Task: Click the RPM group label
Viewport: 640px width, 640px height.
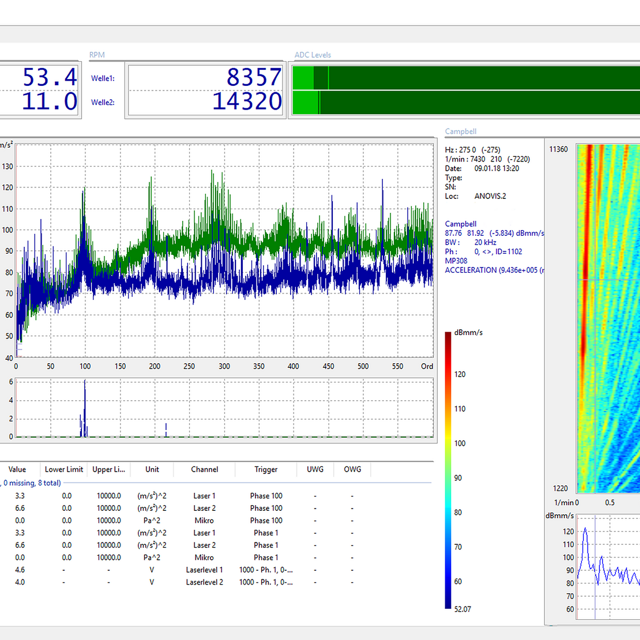Action: pos(97,55)
